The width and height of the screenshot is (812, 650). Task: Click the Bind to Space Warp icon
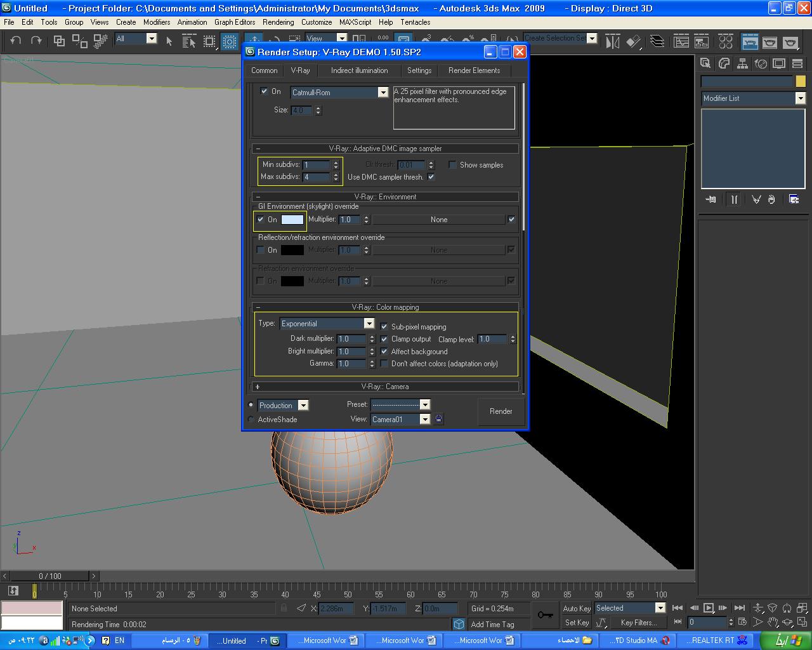pyautogui.click(x=100, y=41)
